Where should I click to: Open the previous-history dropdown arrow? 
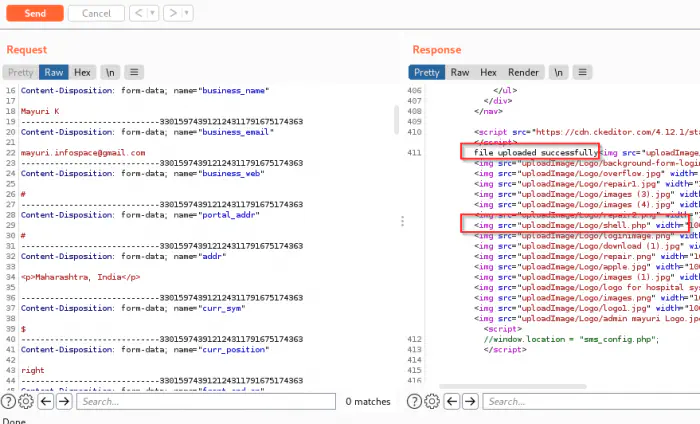coord(151,14)
